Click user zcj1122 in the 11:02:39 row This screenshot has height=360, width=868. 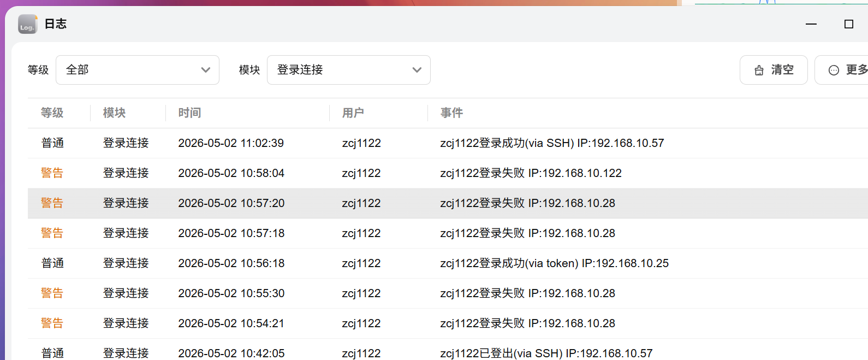pyautogui.click(x=361, y=143)
